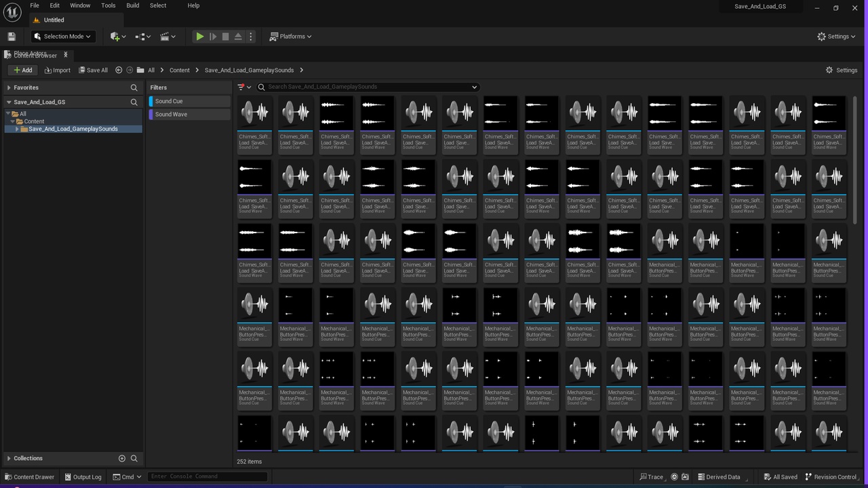
Task: Expand the Collections section
Action: 9,458
